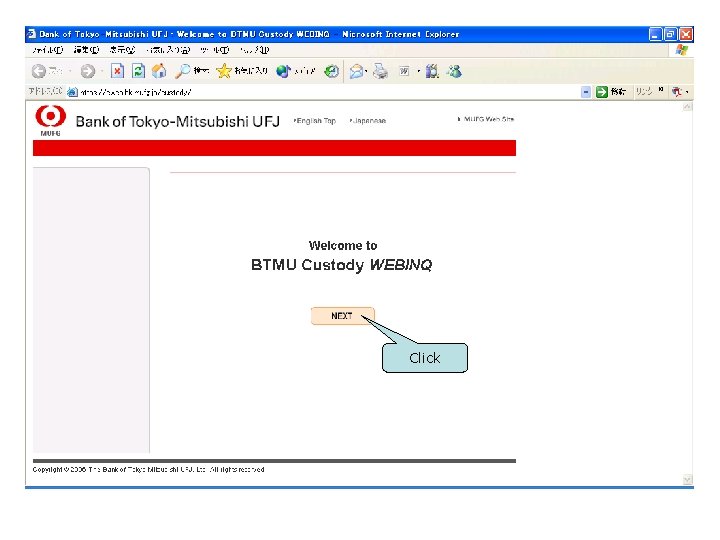
Task: Open the Back button history dropdown arrow
Action: 70,71
